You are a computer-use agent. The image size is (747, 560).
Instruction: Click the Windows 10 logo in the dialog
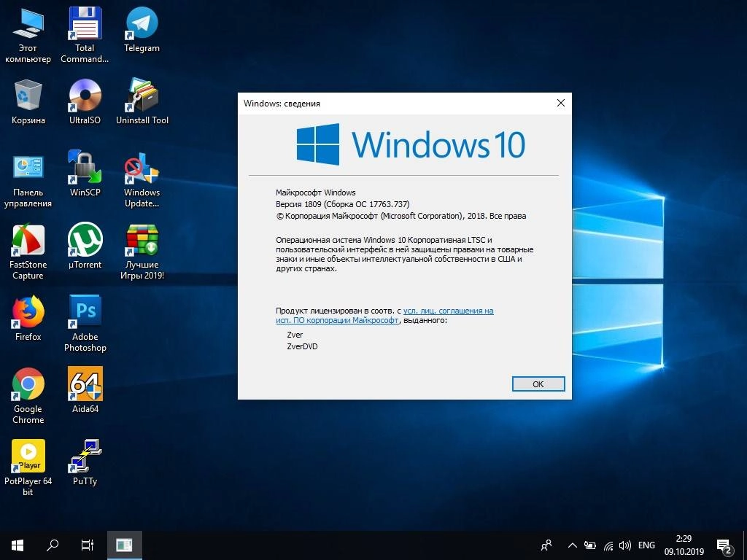411,144
